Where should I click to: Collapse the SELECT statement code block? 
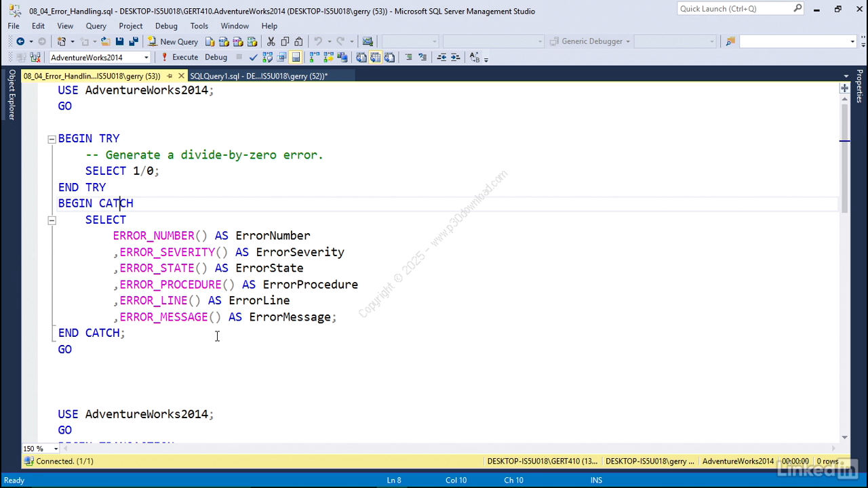click(x=52, y=220)
